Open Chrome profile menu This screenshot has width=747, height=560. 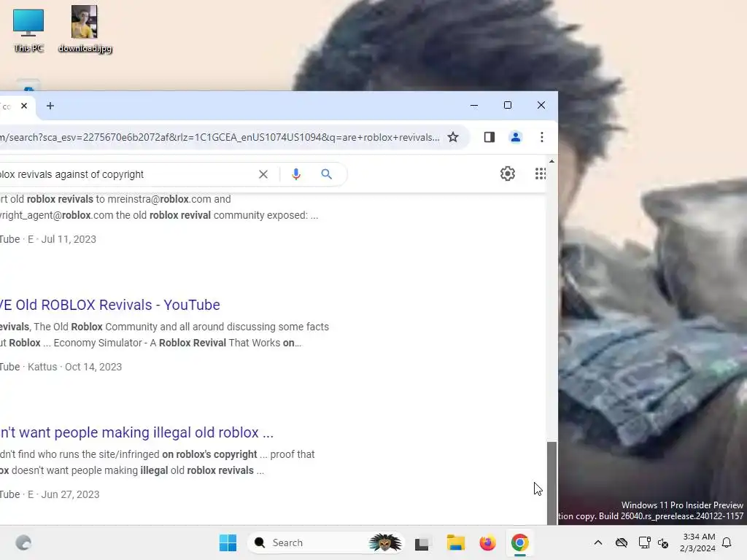click(x=516, y=137)
